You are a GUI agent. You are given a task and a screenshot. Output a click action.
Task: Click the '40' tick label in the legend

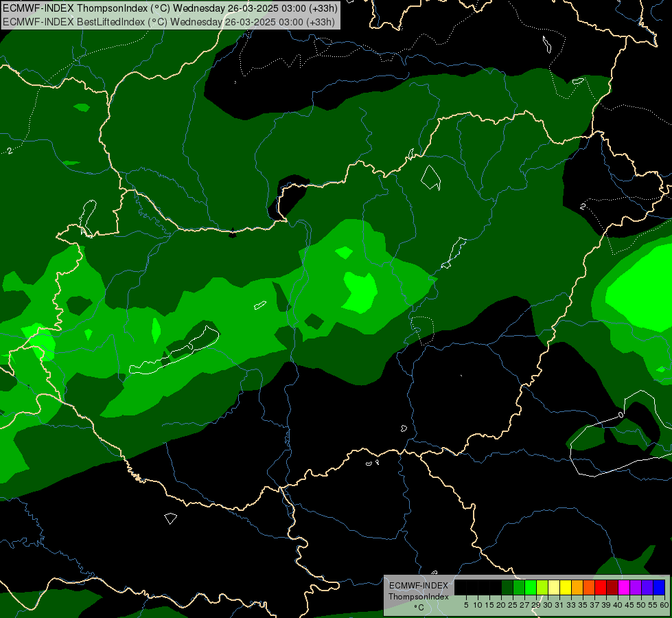tap(617, 605)
